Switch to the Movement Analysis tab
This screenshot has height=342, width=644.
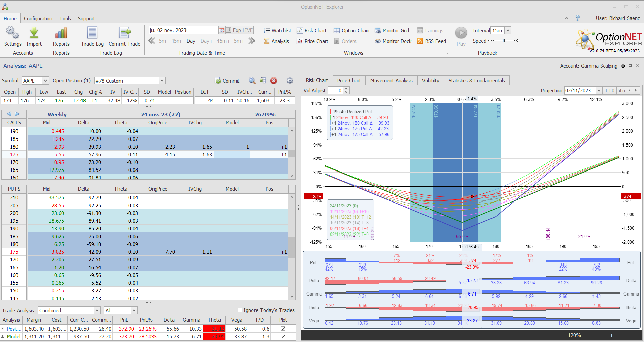[391, 81]
